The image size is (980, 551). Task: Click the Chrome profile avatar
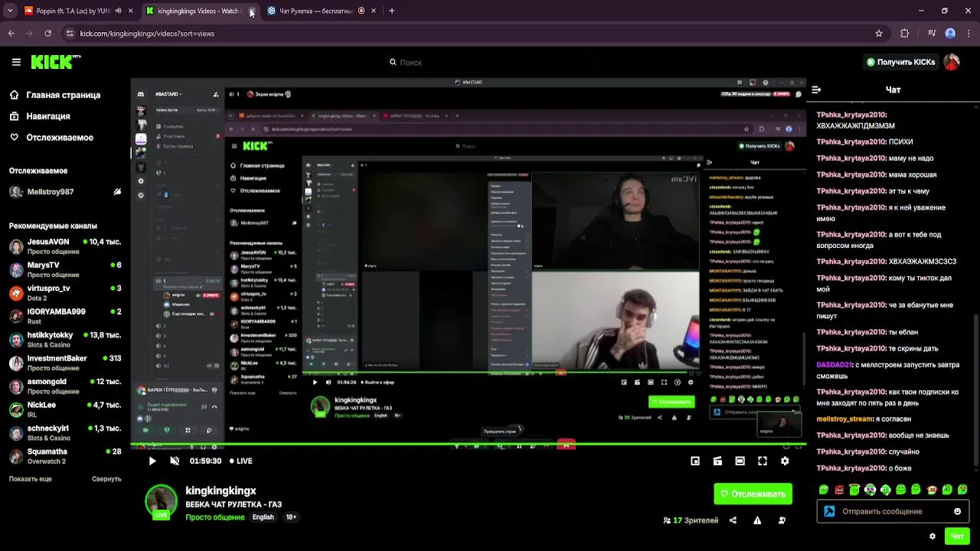click(x=950, y=34)
